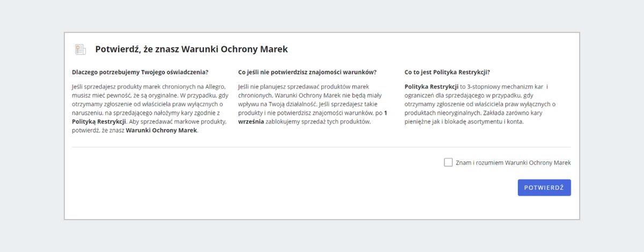Click bold 'Polityką Restrykcji' in the first column
This screenshot has height=252, width=644.
99,122
